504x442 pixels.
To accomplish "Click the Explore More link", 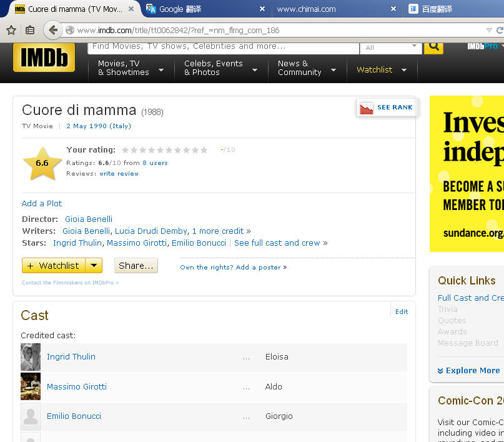I will pos(473,371).
